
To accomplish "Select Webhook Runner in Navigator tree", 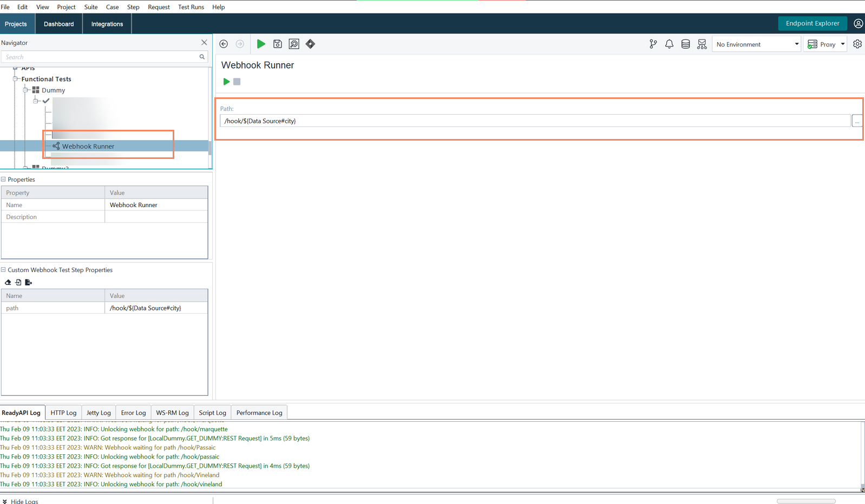I will pos(88,146).
